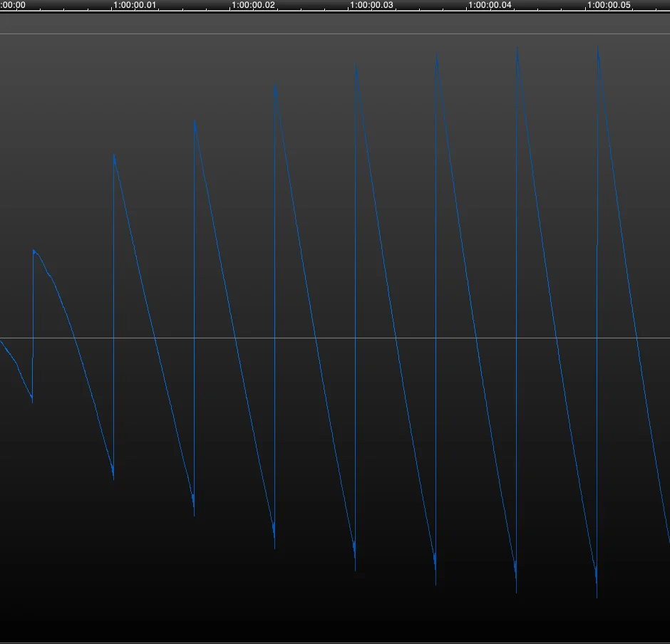This screenshot has width=670, height=644.
Task: Click the 1:00:00.03 timeline ruler mark
Action: 371,5
